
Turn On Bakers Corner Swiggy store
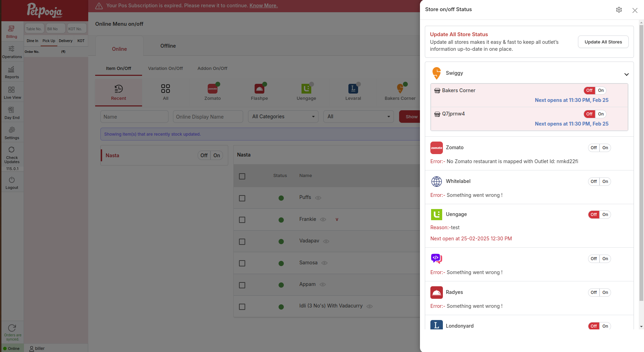[x=601, y=90]
